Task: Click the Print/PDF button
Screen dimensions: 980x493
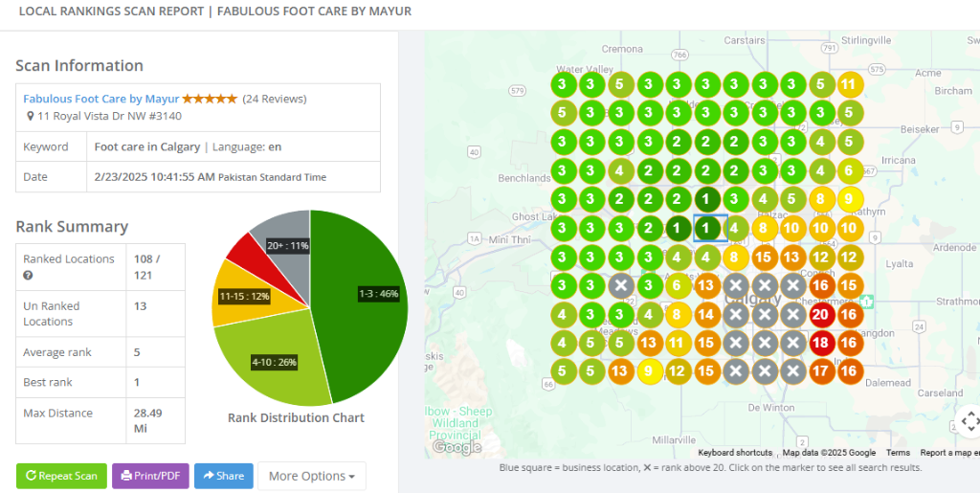Action: tap(150, 476)
